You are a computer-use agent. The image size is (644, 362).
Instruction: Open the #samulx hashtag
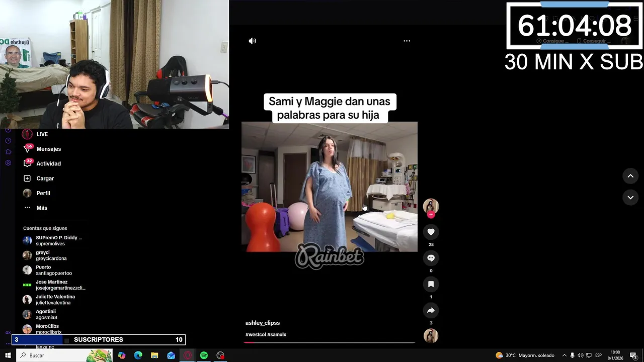tap(277, 334)
